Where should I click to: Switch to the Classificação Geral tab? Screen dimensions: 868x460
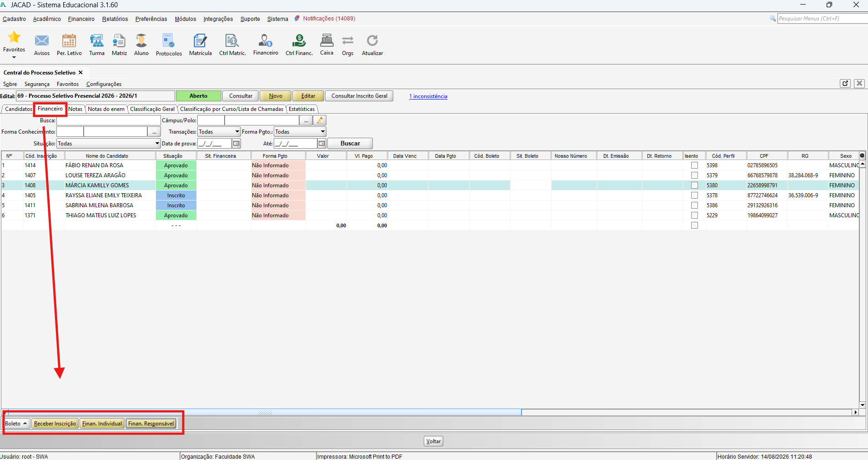152,109
